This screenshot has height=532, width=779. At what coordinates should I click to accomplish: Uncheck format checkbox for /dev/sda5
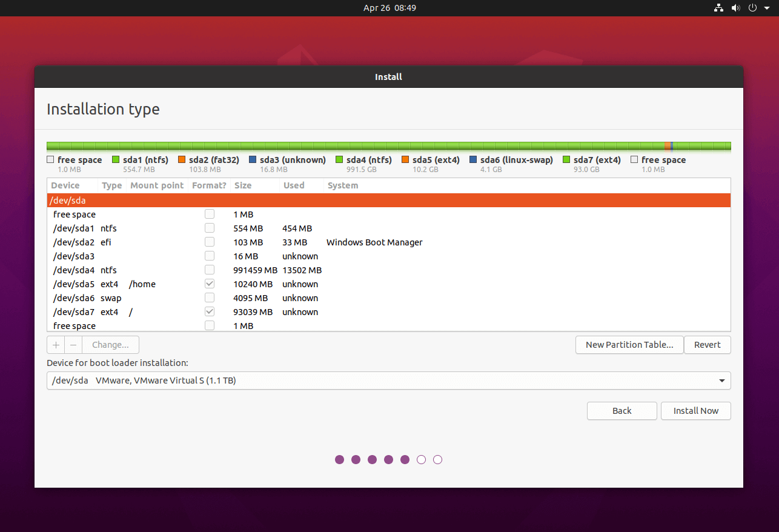[x=210, y=284]
